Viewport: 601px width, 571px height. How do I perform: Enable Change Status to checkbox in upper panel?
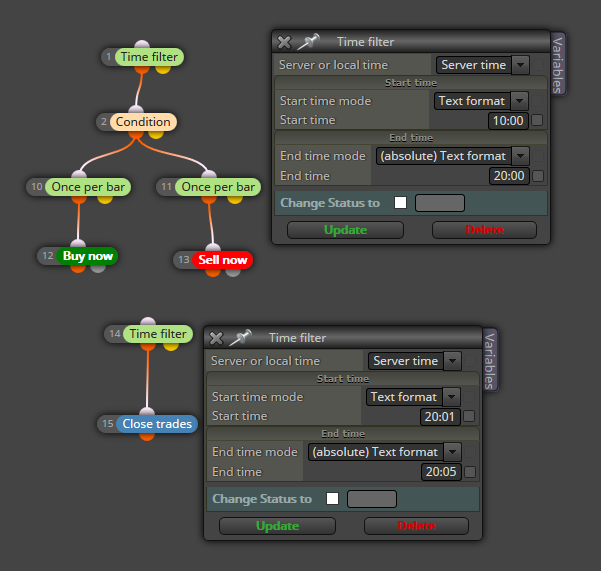401,203
